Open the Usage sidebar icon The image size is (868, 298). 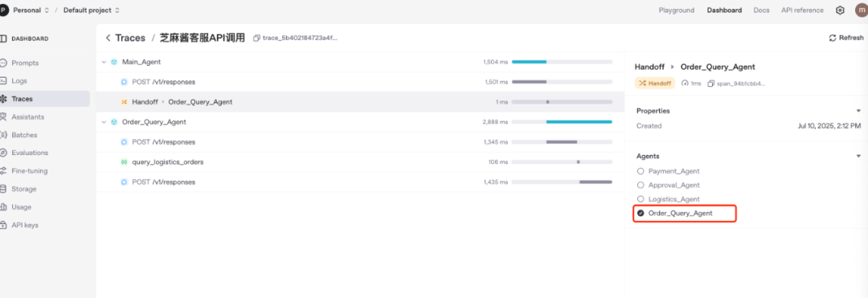3,206
